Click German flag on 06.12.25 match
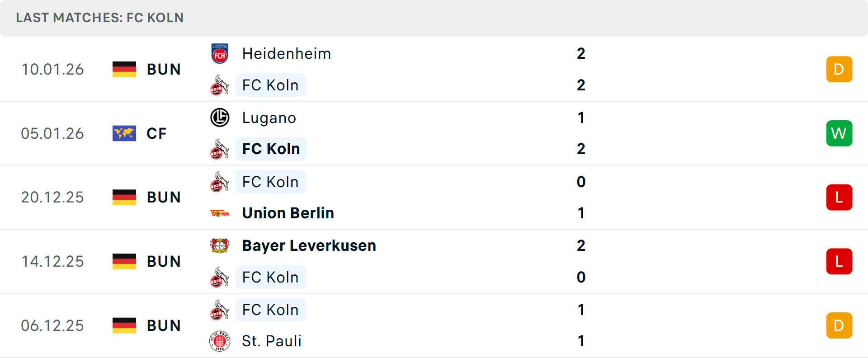 [124, 325]
